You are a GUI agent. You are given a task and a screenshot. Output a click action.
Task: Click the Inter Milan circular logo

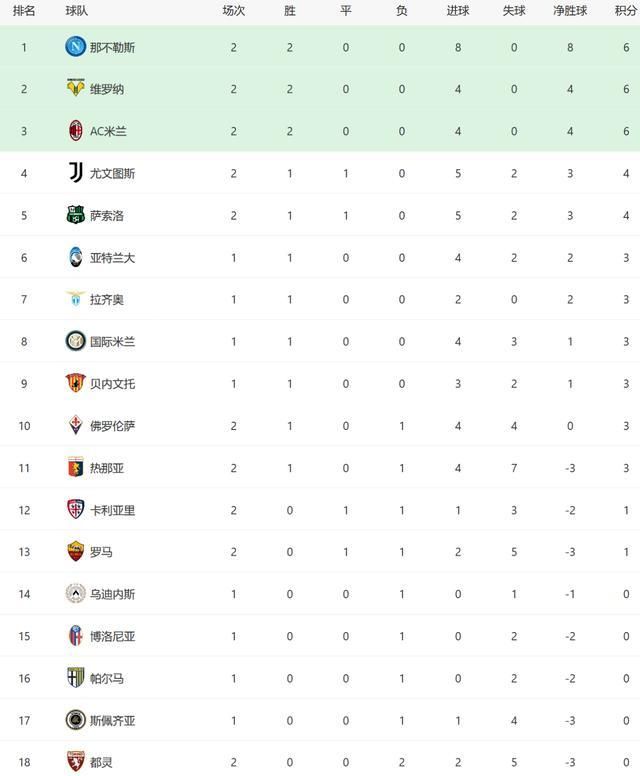[x=75, y=341]
